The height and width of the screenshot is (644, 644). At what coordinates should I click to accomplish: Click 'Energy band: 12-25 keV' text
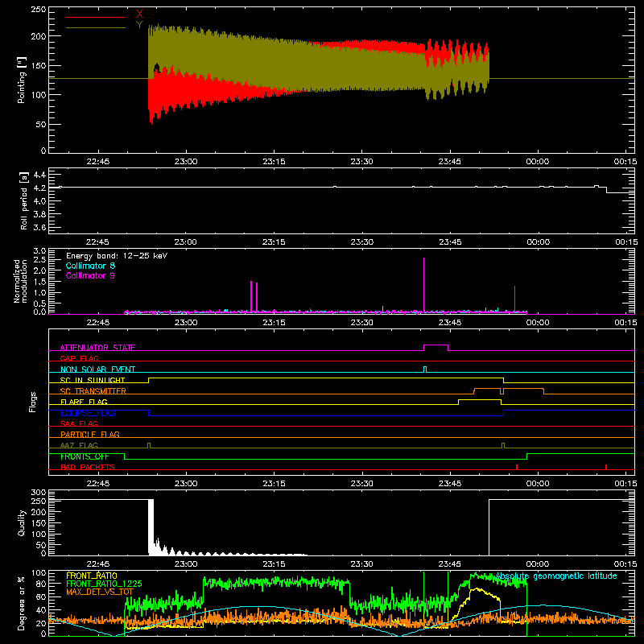point(117,256)
